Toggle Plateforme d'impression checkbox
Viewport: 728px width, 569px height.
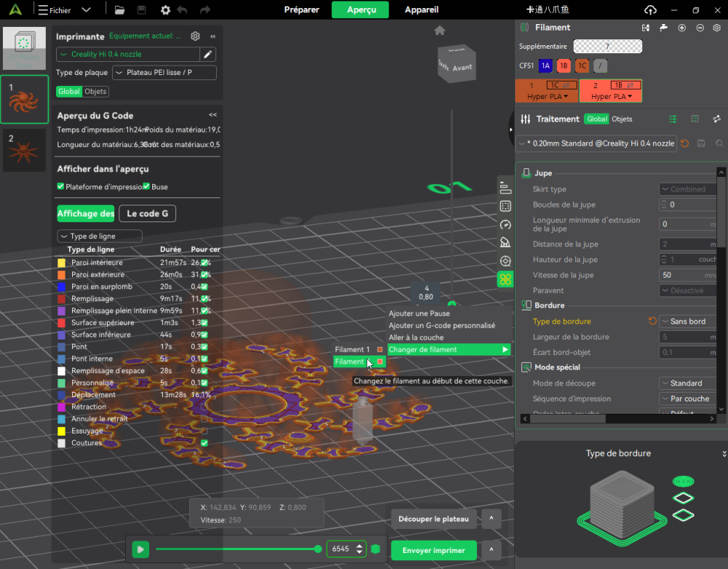pos(60,187)
